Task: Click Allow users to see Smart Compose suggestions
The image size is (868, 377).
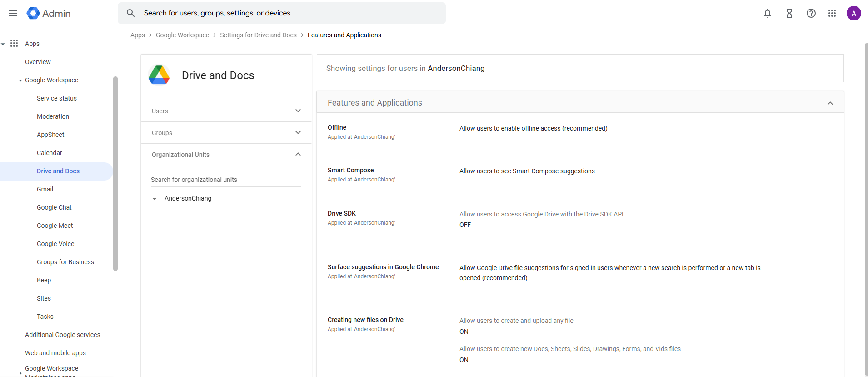Action: (x=527, y=171)
